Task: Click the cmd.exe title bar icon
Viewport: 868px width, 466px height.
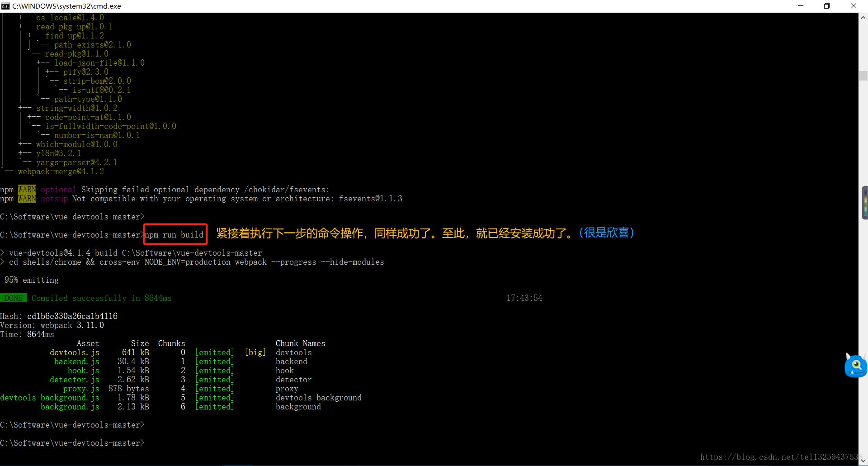Action: (5, 6)
